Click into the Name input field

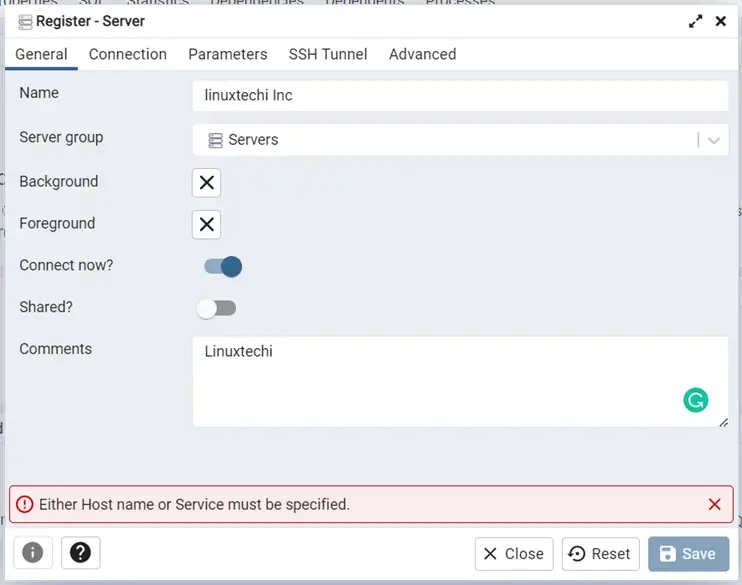coord(460,95)
